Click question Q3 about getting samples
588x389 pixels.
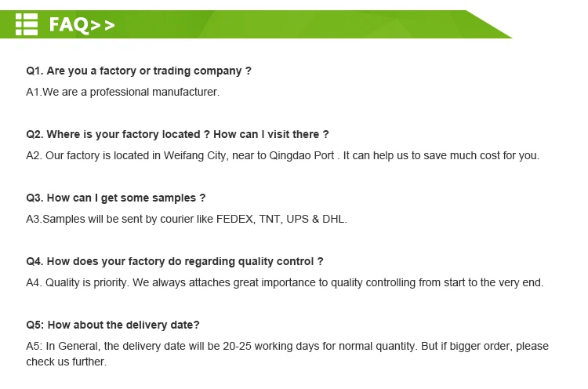115,198
